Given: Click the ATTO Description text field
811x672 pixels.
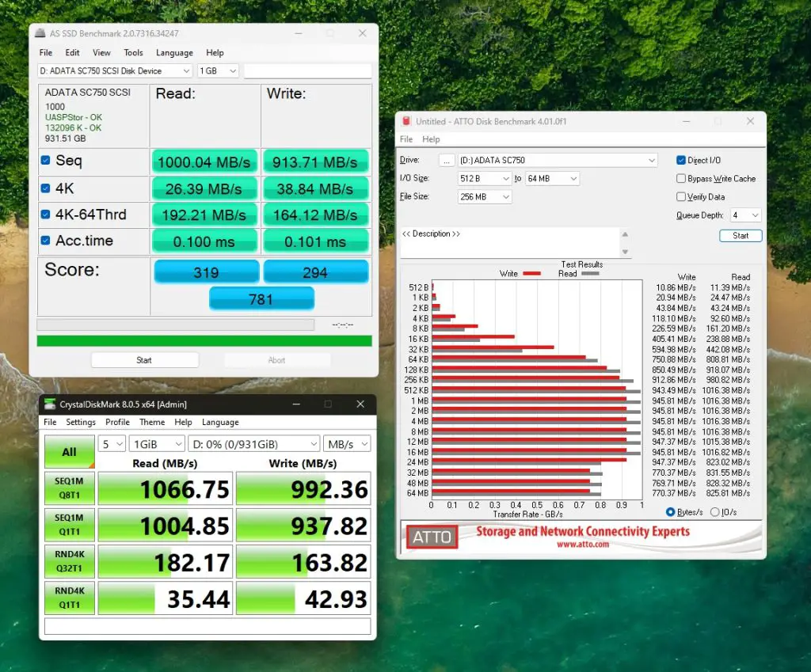Looking at the screenshot, I should (510, 242).
